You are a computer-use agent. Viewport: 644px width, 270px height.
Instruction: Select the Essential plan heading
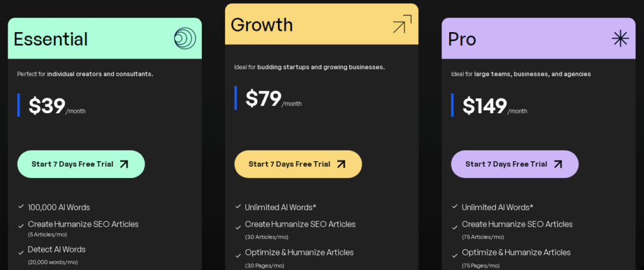tap(51, 39)
